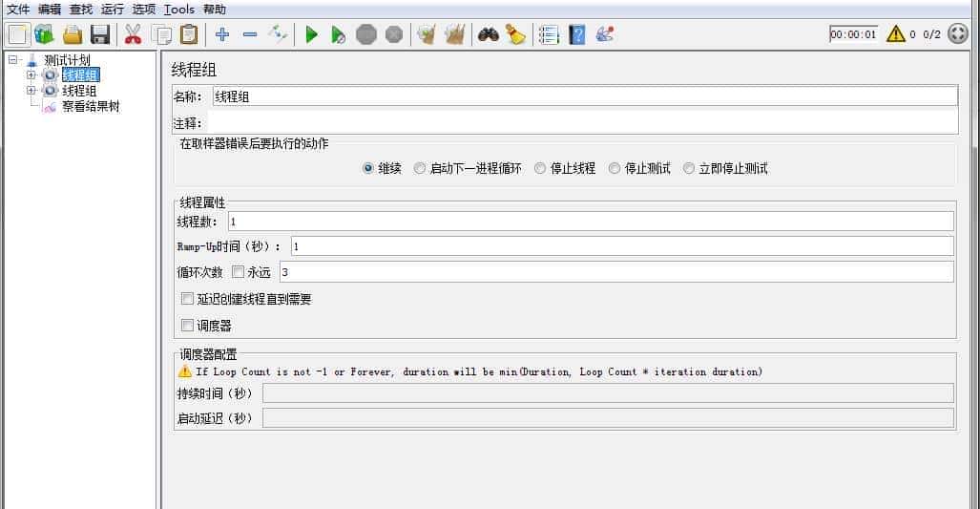Open the Templates toolbar icon
Screen dimensions: 980x509
45,34
